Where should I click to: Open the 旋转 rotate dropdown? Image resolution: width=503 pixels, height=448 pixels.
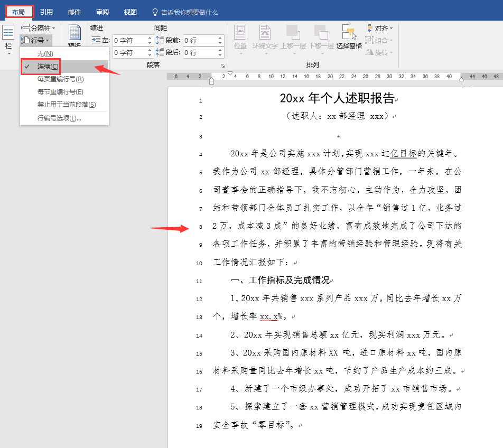click(379, 53)
